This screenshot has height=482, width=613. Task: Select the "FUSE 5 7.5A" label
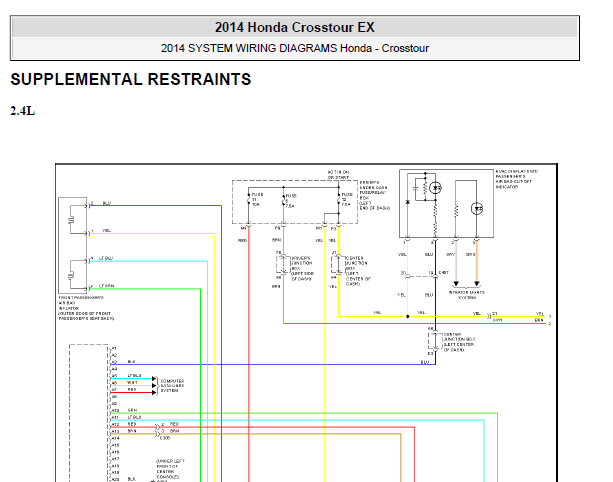pos(291,201)
